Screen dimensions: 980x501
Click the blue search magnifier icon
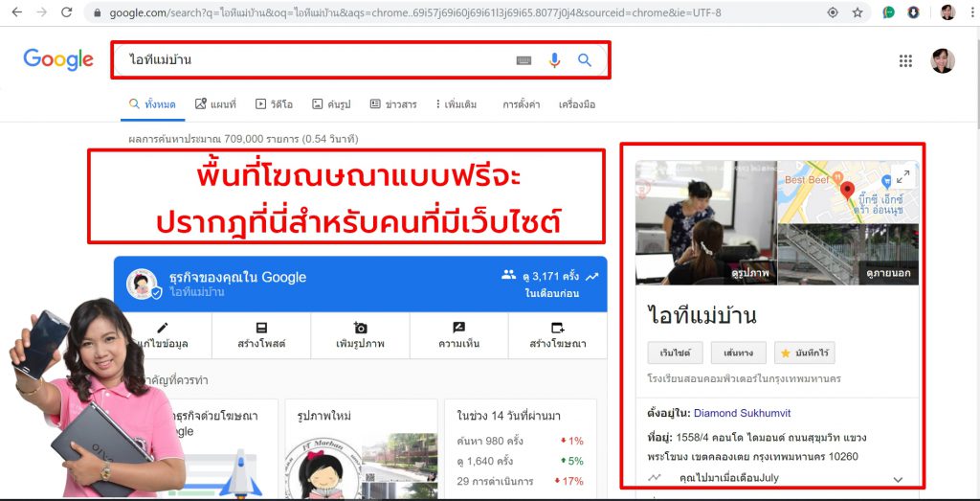(x=585, y=60)
